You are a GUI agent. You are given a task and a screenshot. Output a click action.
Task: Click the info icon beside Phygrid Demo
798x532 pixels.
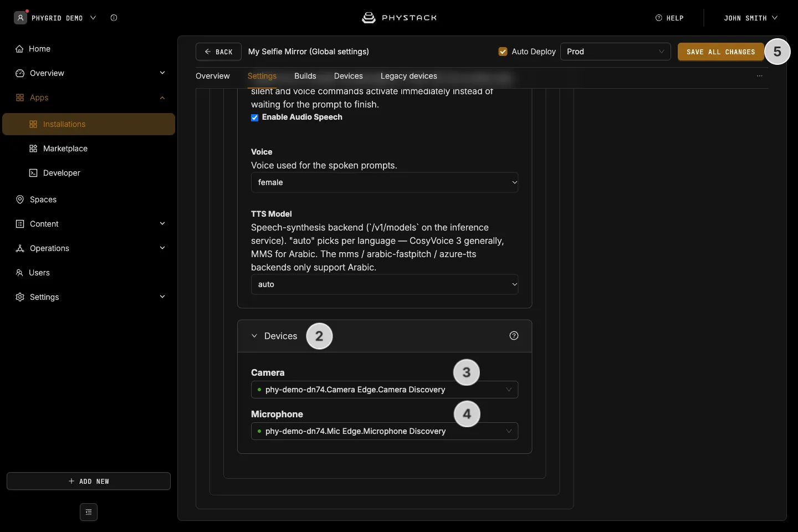click(x=114, y=18)
